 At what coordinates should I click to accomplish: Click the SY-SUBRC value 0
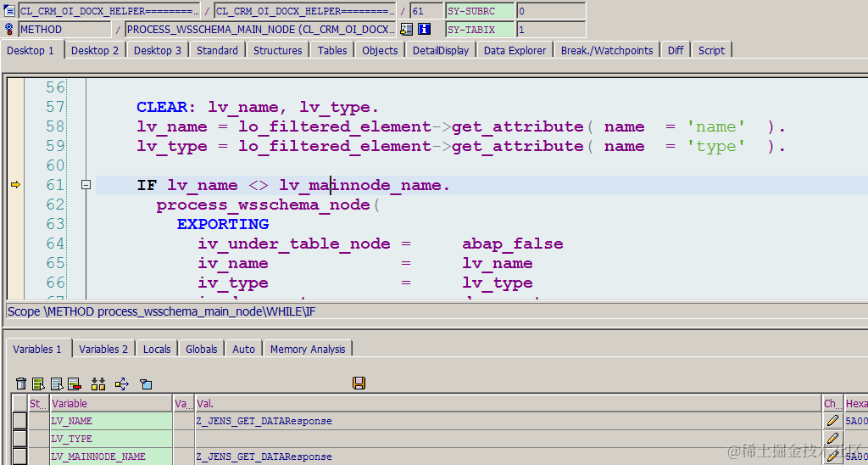pyautogui.click(x=551, y=10)
